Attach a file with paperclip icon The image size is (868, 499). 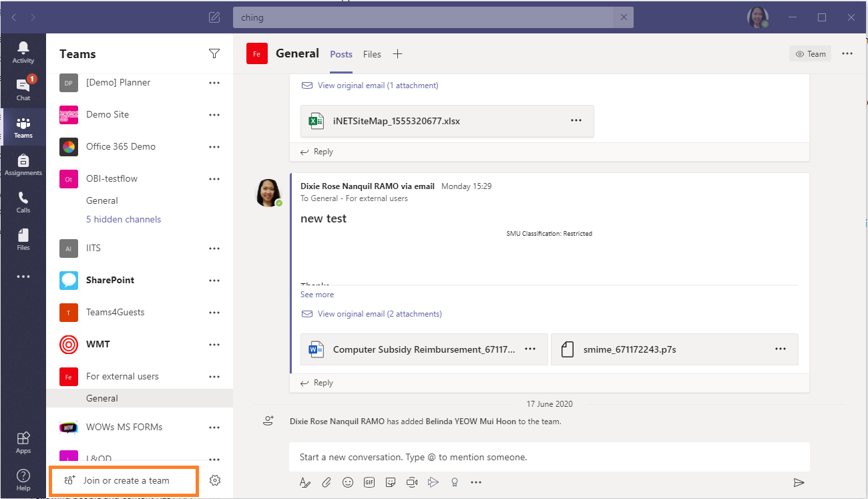pyautogui.click(x=327, y=482)
